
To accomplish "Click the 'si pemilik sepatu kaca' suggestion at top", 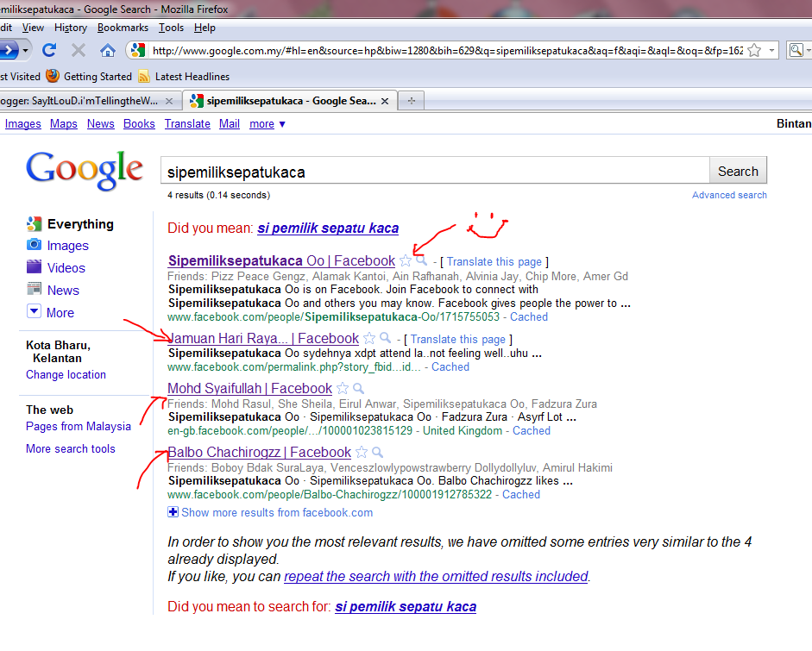I will [x=328, y=228].
